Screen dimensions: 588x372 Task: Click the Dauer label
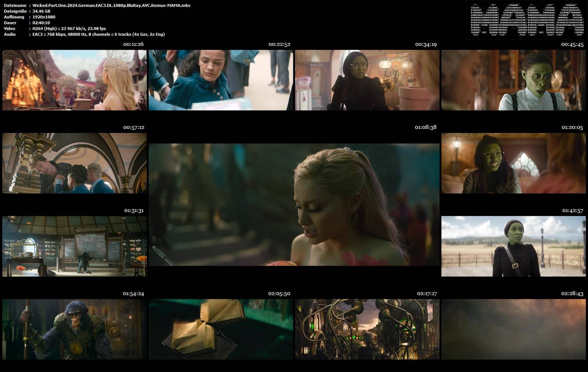click(x=10, y=23)
